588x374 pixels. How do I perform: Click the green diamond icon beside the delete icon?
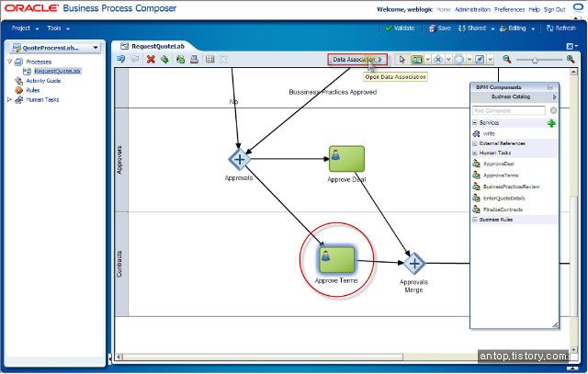(164, 59)
